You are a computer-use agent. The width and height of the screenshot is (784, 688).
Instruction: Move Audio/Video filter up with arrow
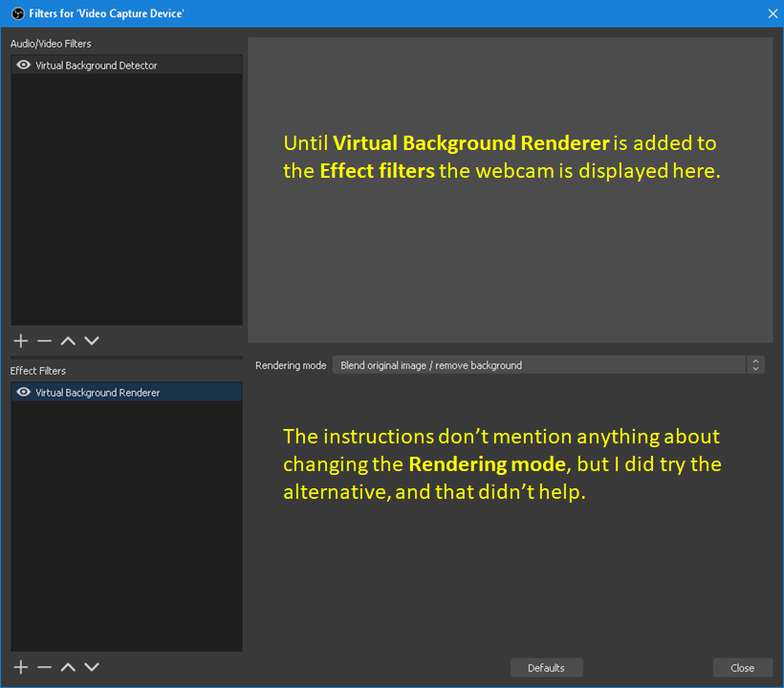pos(68,341)
